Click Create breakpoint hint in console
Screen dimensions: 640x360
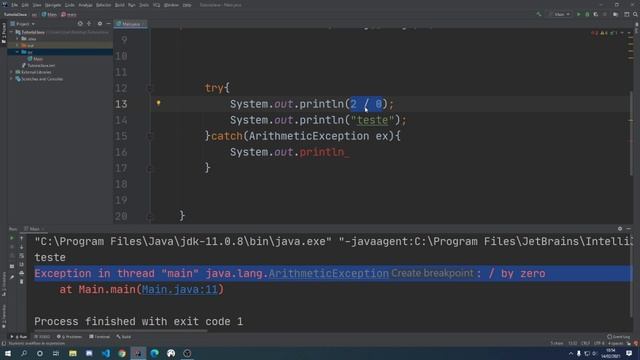coord(432,273)
